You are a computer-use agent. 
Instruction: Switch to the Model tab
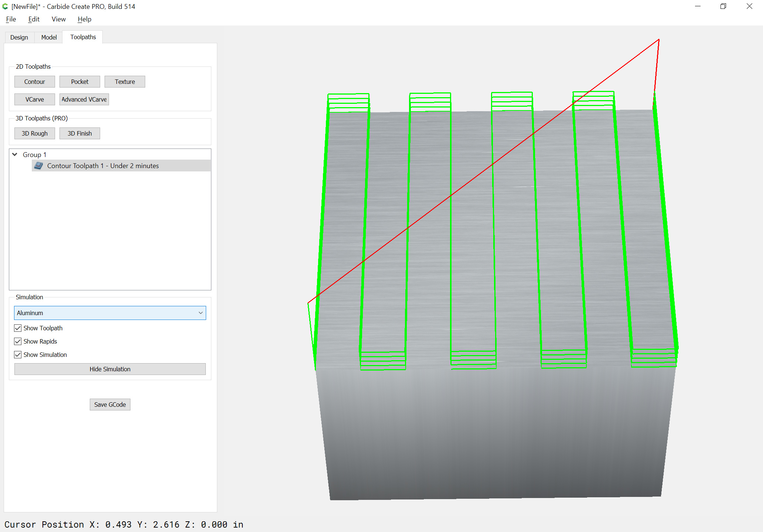[x=49, y=37]
